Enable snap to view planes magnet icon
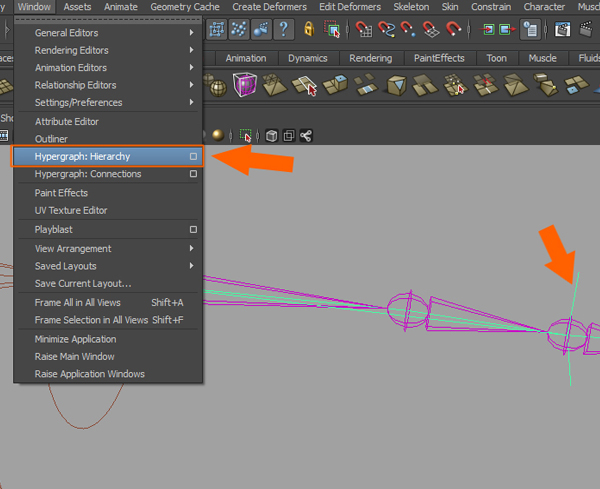Screen dimensions: 600x489 [430, 29]
